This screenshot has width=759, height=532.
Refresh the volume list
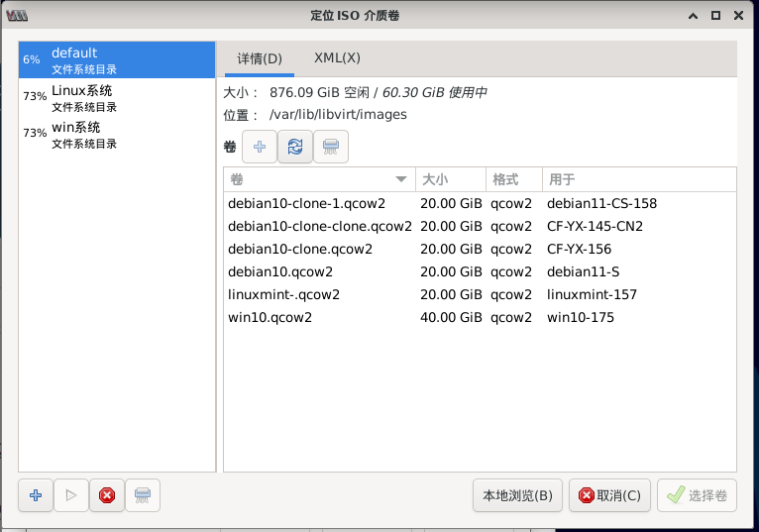(295, 147)
